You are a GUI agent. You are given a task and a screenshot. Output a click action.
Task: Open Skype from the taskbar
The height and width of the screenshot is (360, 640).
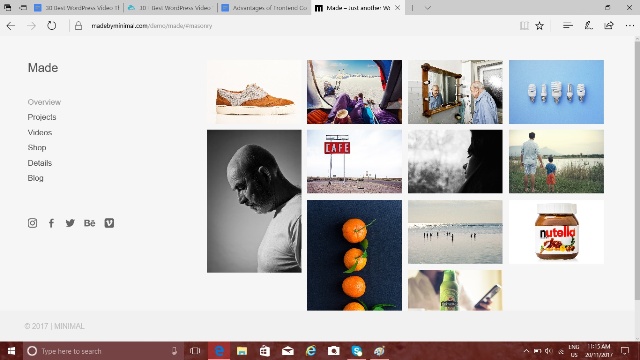[x=357, y=351]
